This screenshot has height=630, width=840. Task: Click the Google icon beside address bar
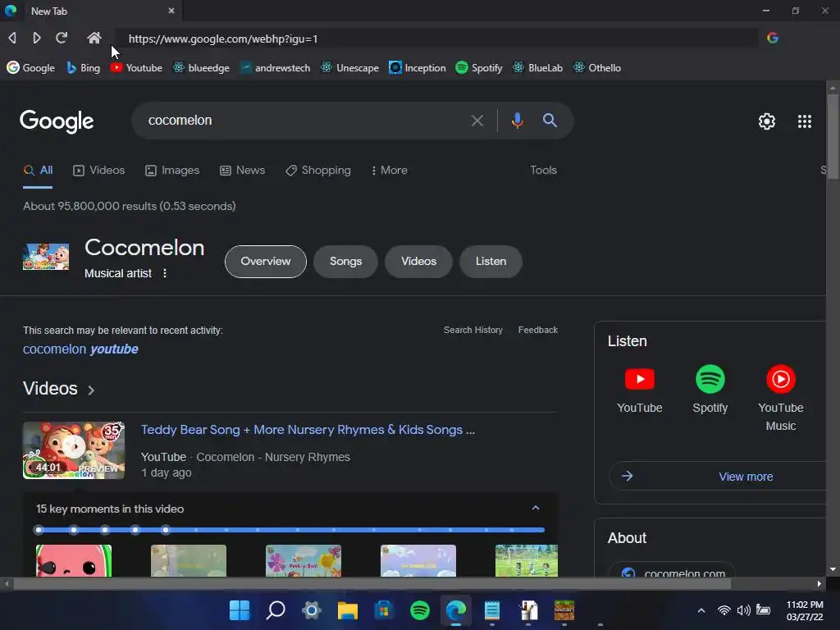click(773, 38)
